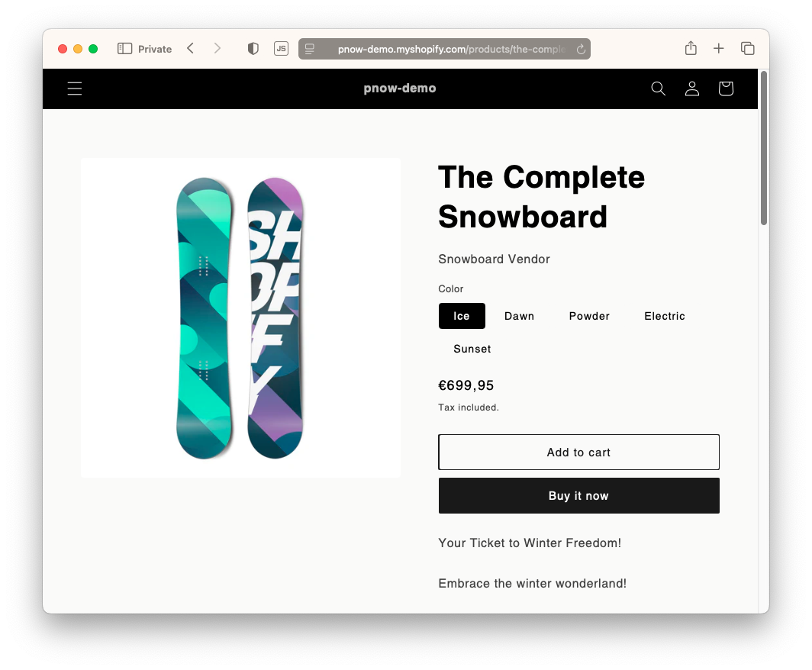Toggle Safari sidebar panel icon
This screenshot has height=670, width=812.
click(x=125, y=49)
